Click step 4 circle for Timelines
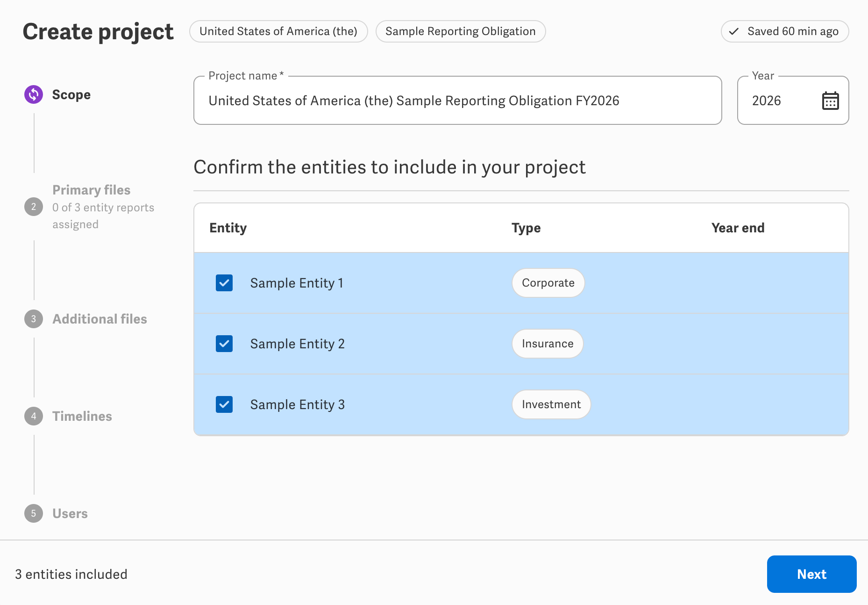868x605 pixels. (34, 416)
